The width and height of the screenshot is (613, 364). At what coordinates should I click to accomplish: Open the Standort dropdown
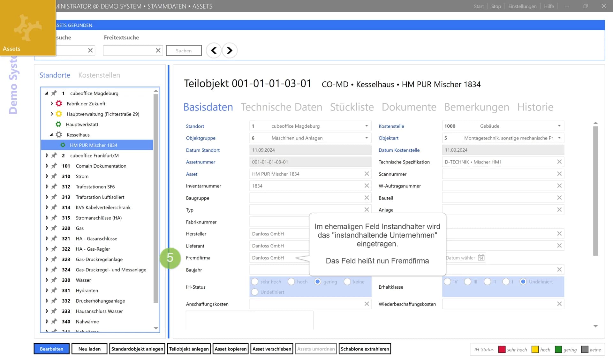tap(367, 126)
